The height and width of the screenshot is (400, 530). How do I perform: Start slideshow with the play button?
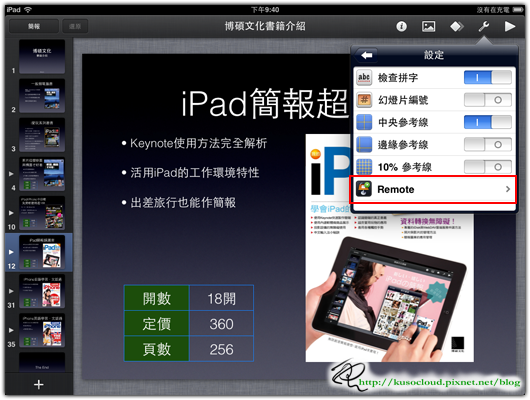point(510,26)
